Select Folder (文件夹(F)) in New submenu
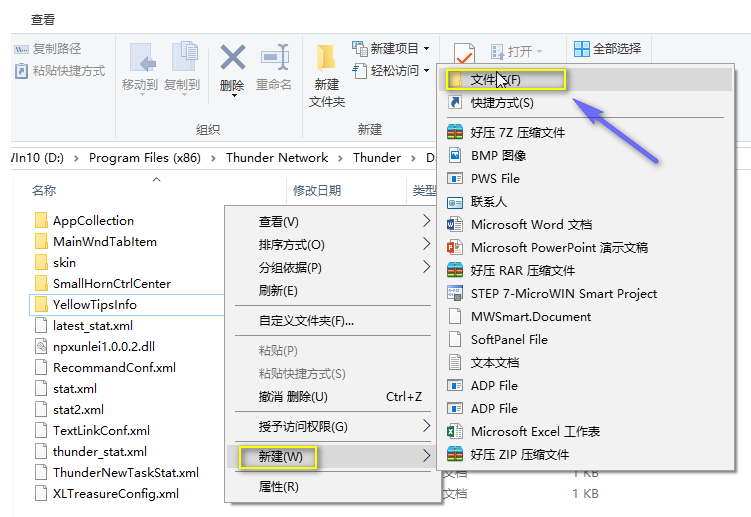Image resolution: width=751 pixels, height=517 pixels. pyautogui.click(x=587, y=80)
